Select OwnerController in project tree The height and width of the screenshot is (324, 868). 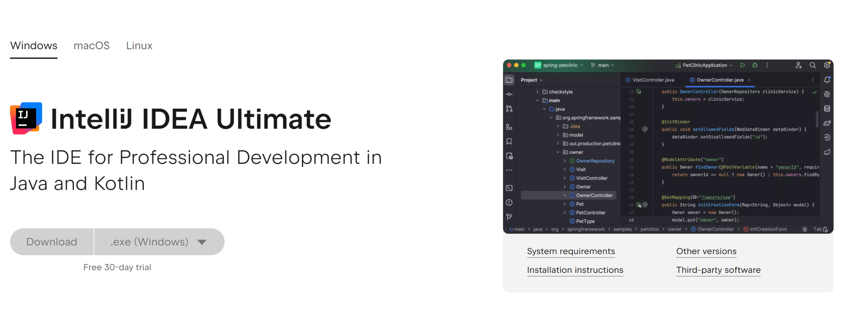(568, 195)
